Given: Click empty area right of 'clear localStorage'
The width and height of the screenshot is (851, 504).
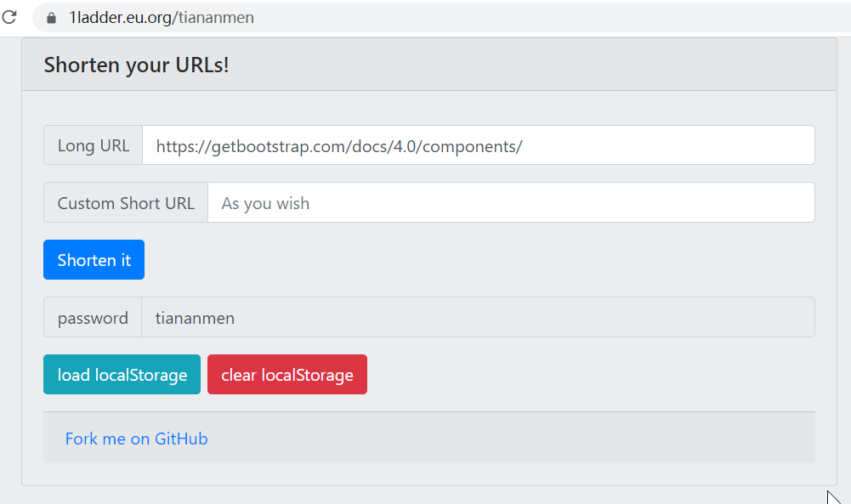Looking at the screenshot, I should pos(587,375).
